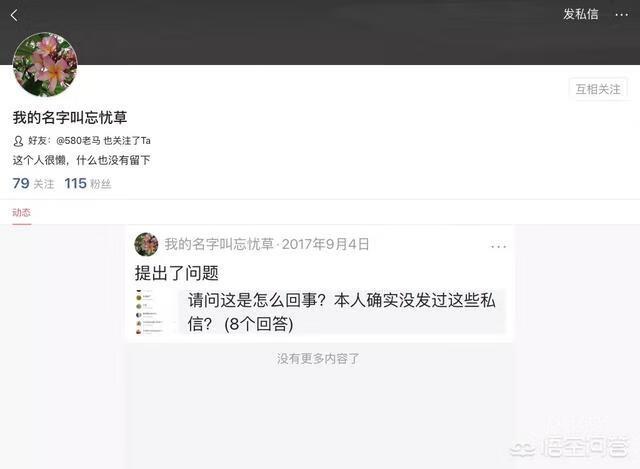Screen dimensions: 640x469
Task: Tap the 没有更多内容了 footer text
Action: click(318, 359)
